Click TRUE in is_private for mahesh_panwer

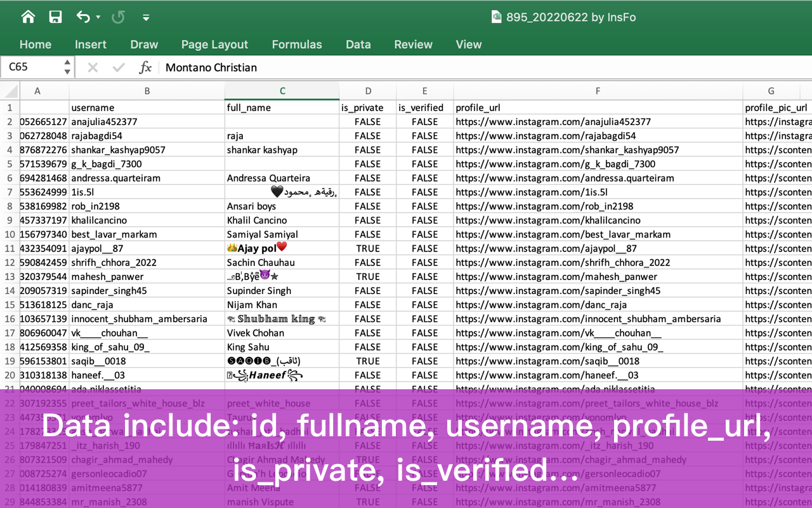coord(368,277)
